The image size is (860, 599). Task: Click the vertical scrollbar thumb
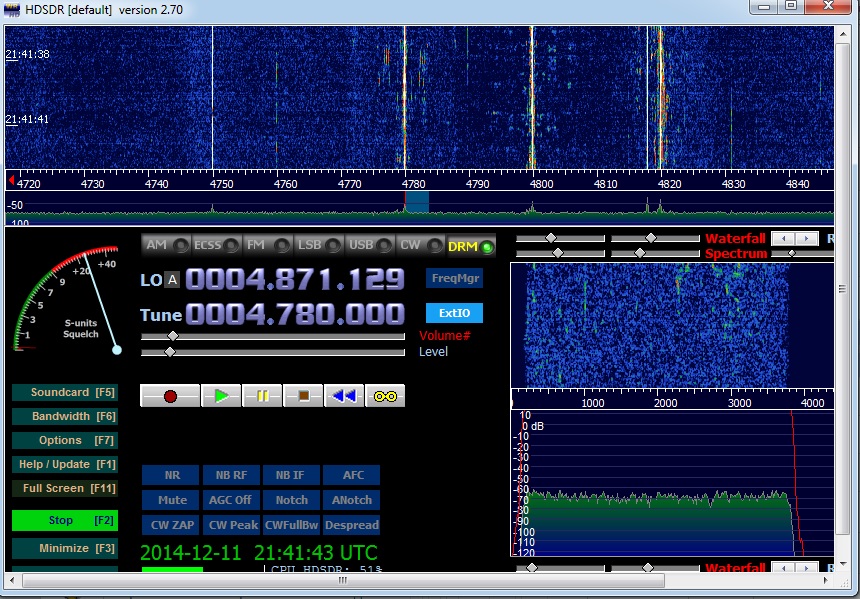[843, 289]
